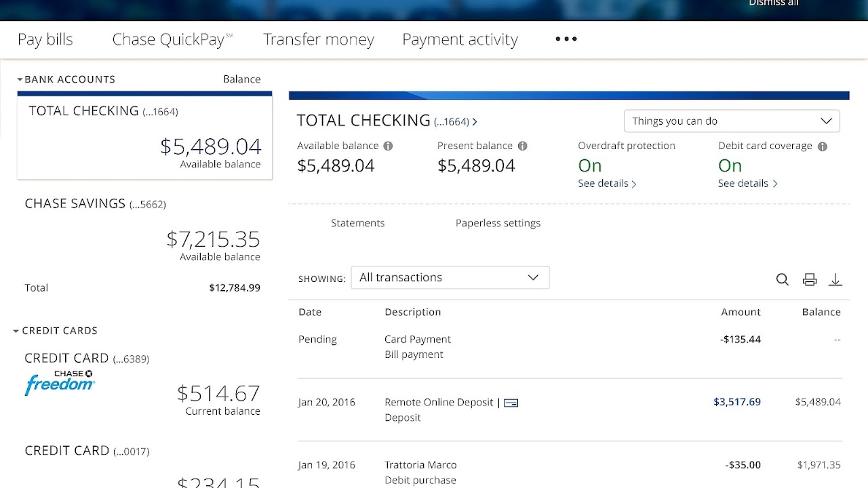This screenshot has height=488, width=868.
Task: Click the -$135.44 pending amount
Action: point(741,340)
